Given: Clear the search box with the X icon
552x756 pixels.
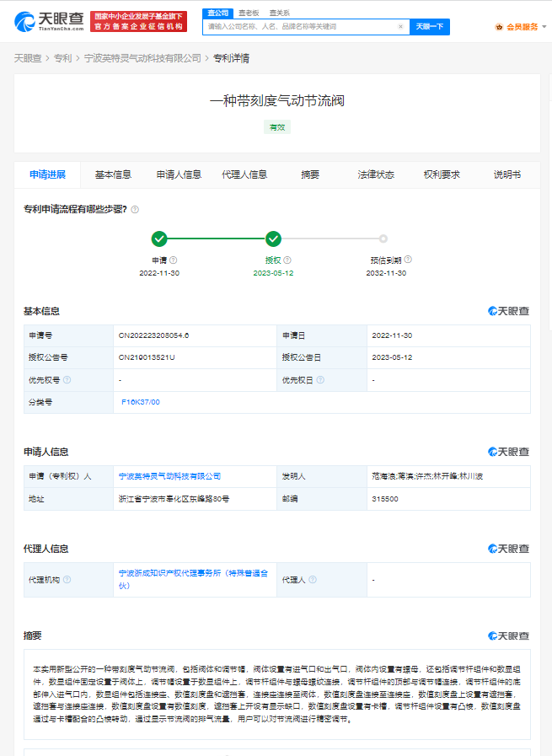Looking at the screenshot, I should (x=400, y=27).
